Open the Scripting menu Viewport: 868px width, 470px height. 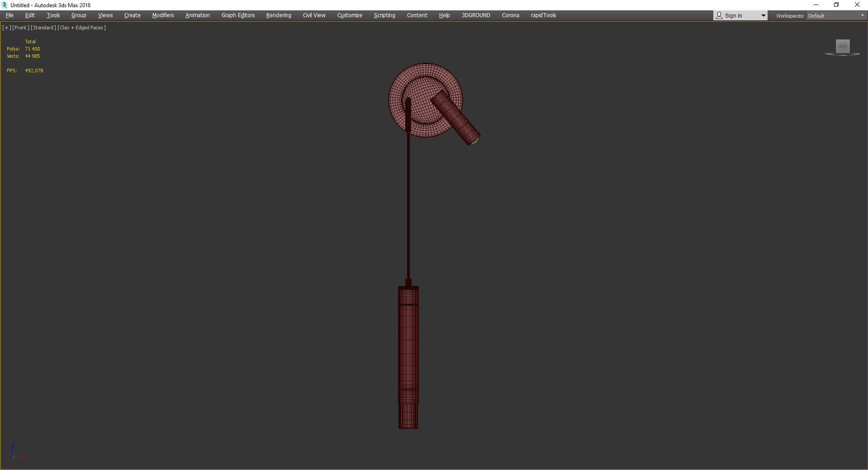pyautogui.click(x=384, y=15)
